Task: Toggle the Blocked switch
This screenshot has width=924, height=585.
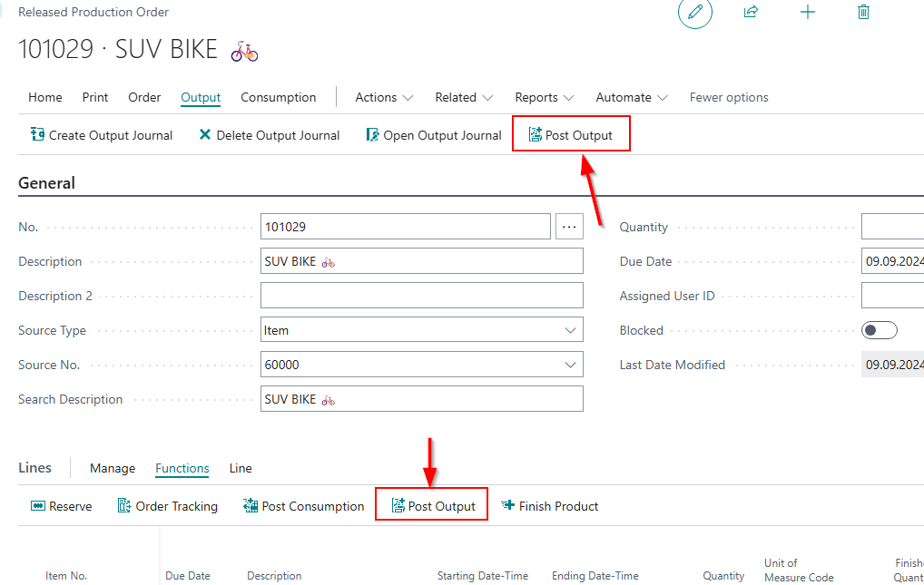Action: (x=879, y=330)
